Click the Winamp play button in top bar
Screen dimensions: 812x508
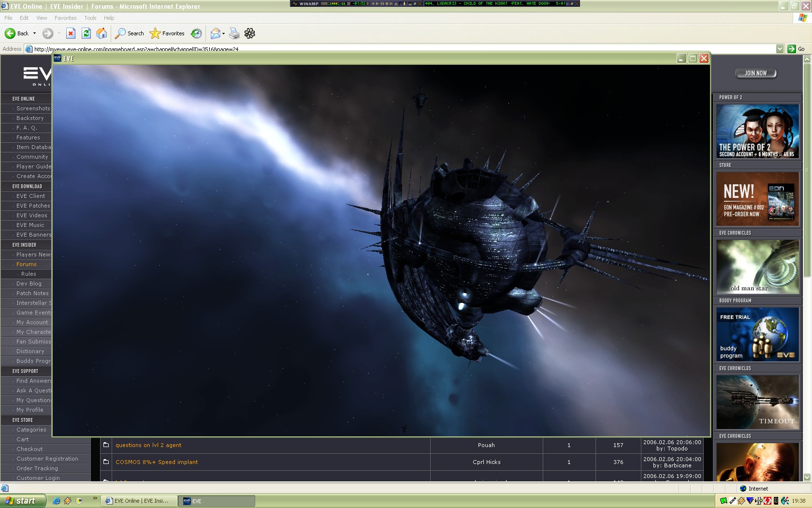point(378,3)
